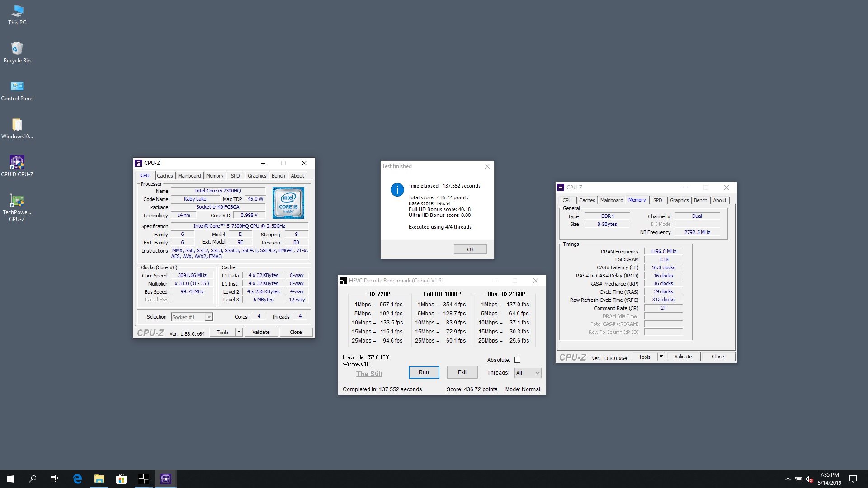Click the Core Speed value 3091.66 MHz
Viewport: 868px width, 488px height.
tap(192, 275)
